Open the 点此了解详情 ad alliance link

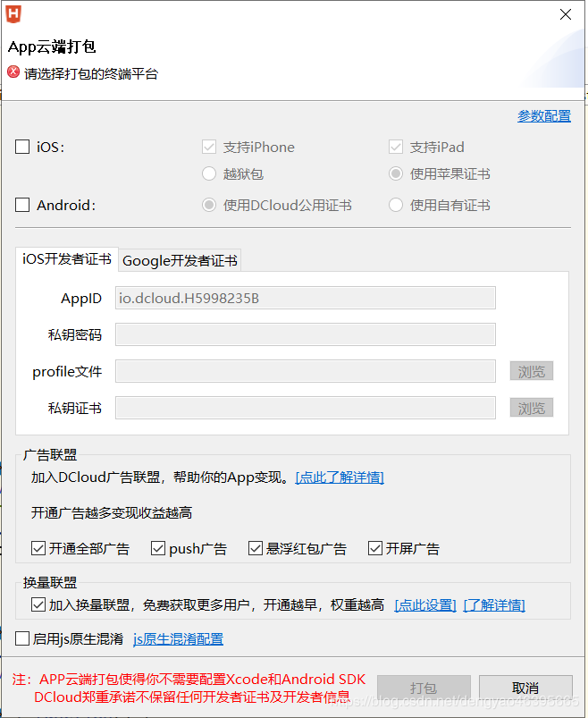340,477
